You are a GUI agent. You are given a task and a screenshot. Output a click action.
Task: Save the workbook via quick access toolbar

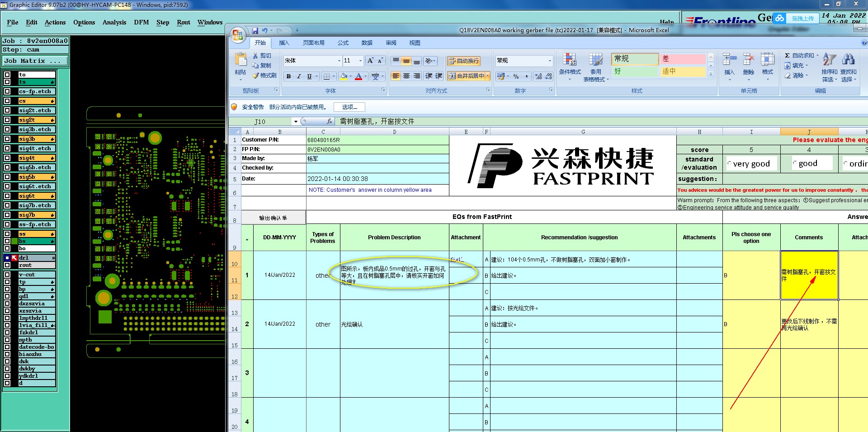255,30
